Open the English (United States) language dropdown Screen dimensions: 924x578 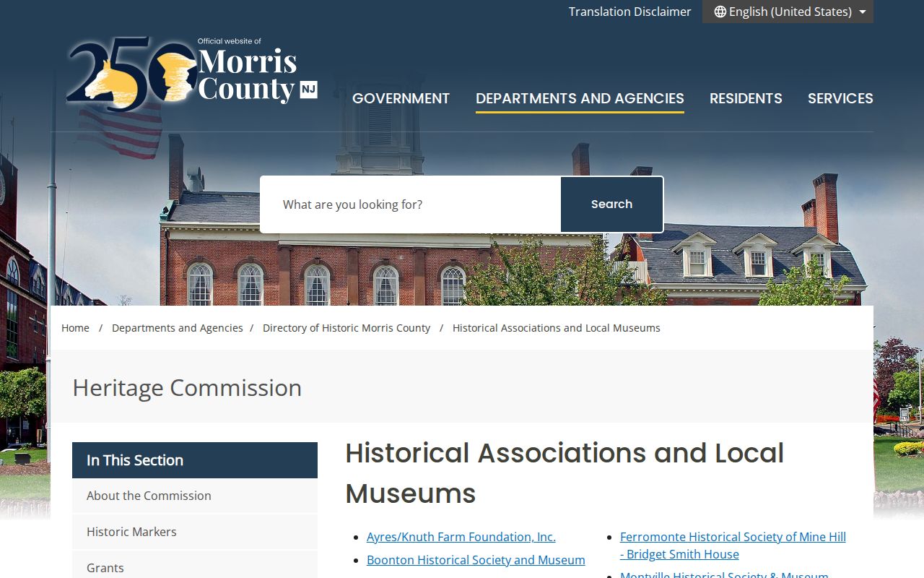coord(788,12)
